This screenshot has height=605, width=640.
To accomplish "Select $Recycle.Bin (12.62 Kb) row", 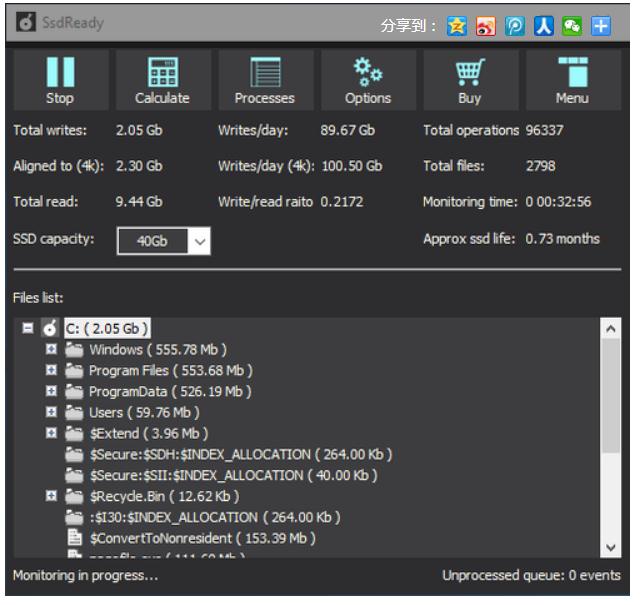I will 164,497.
